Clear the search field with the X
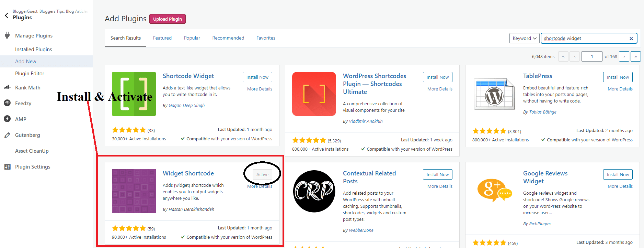 click(631, 39)
